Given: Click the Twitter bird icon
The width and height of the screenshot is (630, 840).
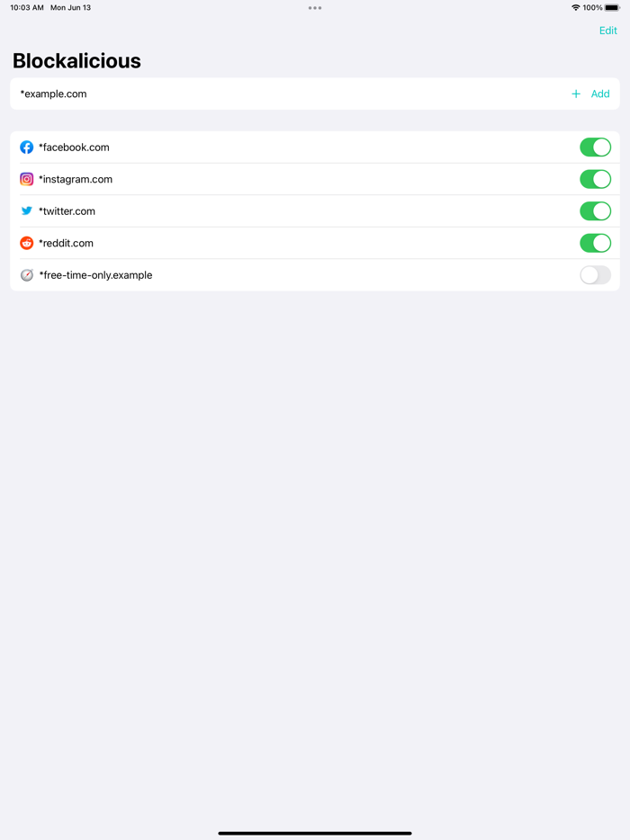Looking at the screenshot, I should 27,211.
